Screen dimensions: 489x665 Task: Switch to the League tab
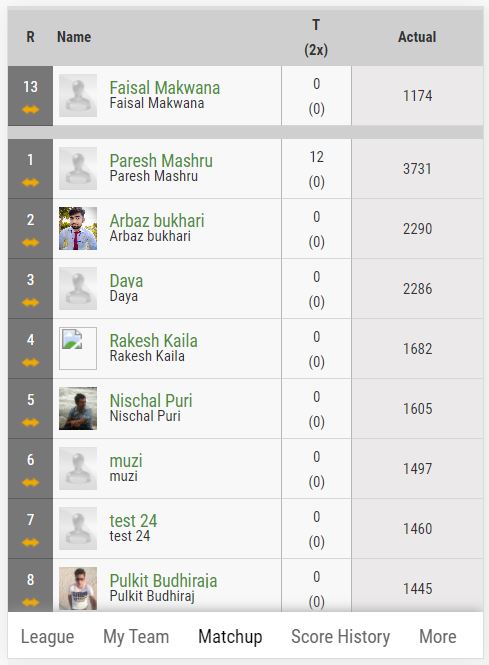click(48, 637)
